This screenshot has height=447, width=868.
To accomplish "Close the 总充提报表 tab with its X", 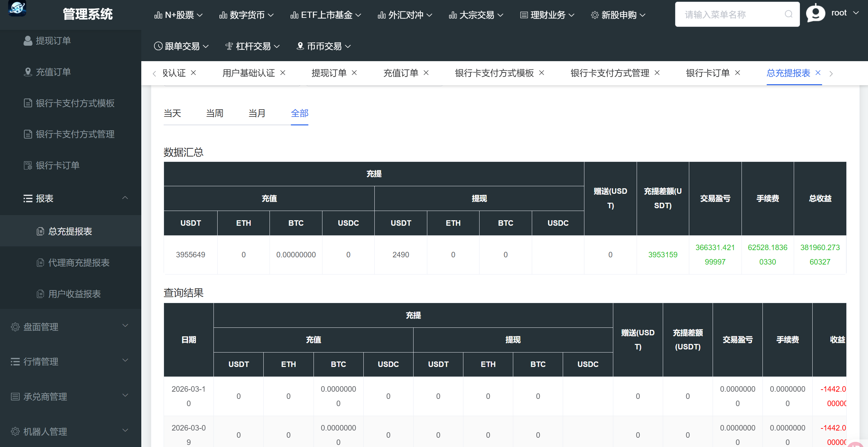I will pyautogui.click(x=818, y=73).
